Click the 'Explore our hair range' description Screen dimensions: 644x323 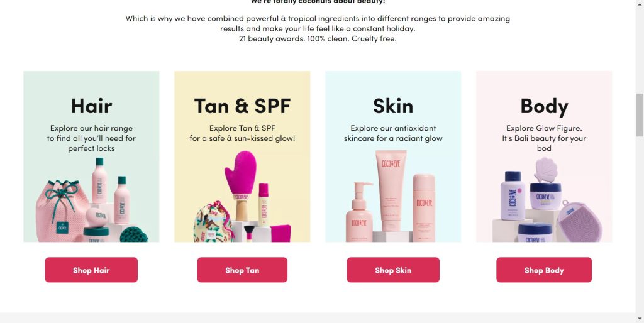click(x=91, y=138)
